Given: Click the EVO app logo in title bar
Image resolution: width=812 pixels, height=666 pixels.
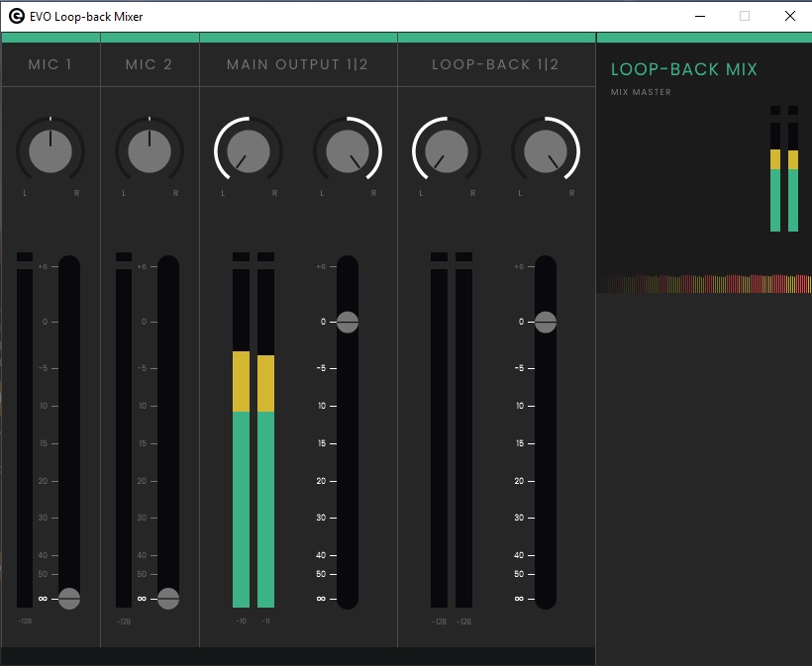Looking at the screenshot, I should (17, 17).
